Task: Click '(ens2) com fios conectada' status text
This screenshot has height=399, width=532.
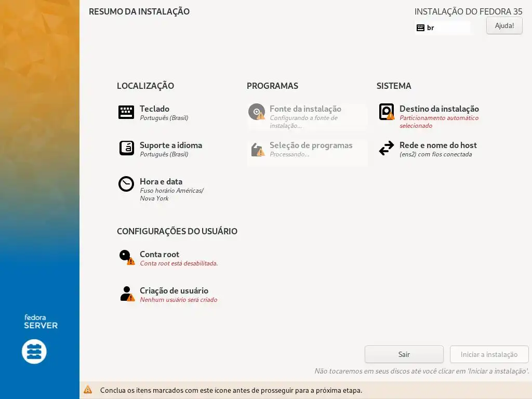Action: pyautogui.click(x=436, y=154)
